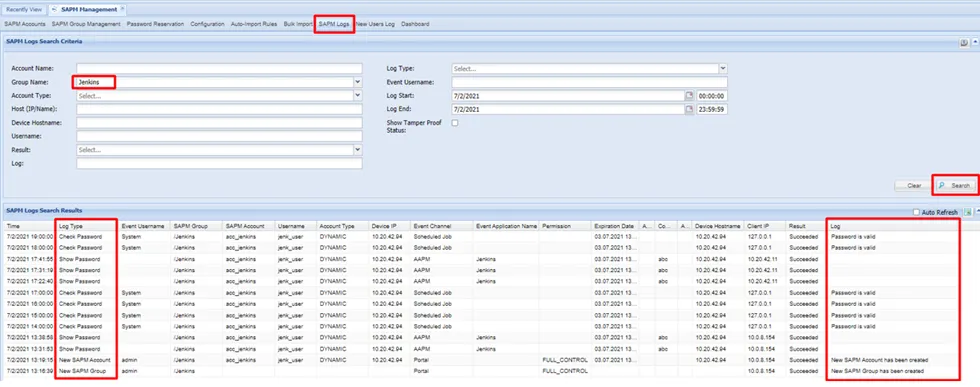Open the Group Name dropdown
The image size is (980, 387).
358,82
